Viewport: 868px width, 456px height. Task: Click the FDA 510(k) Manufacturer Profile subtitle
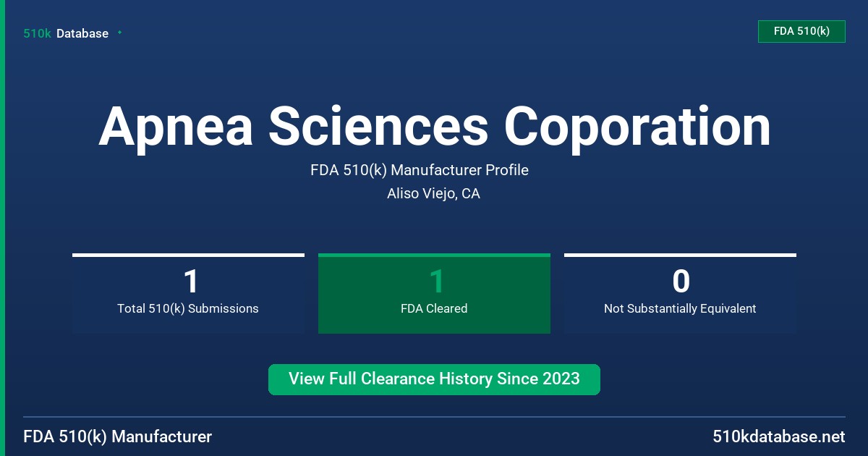pos(420,170)
